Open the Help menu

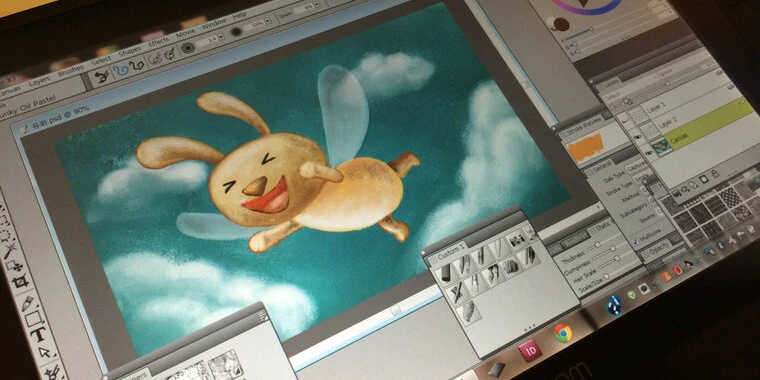pos(239,15)
